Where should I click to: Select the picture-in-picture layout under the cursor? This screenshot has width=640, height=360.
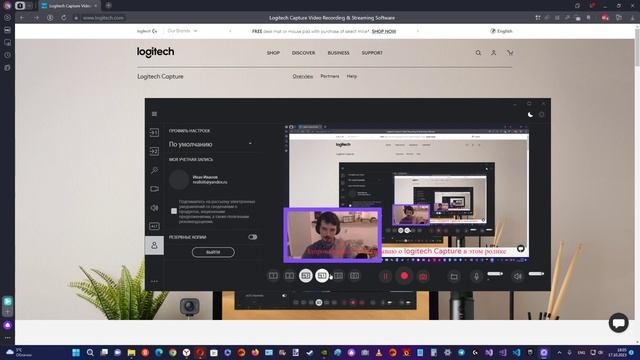click(322, 276)
